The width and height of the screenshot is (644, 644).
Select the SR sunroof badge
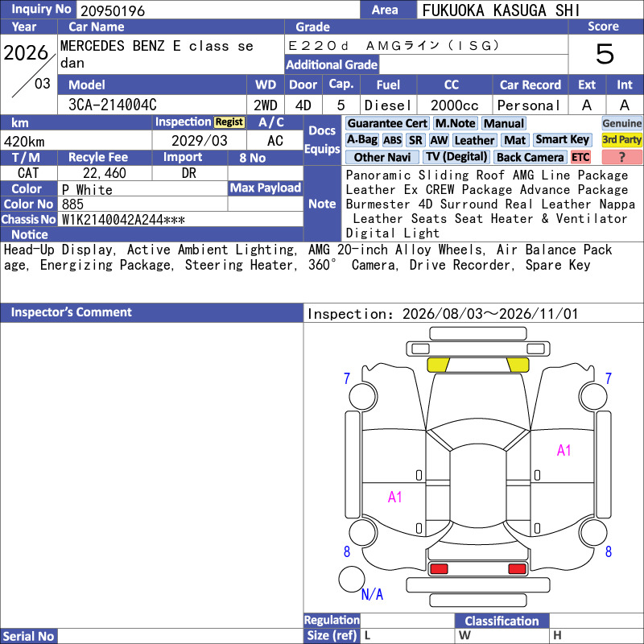coord(415,140)
